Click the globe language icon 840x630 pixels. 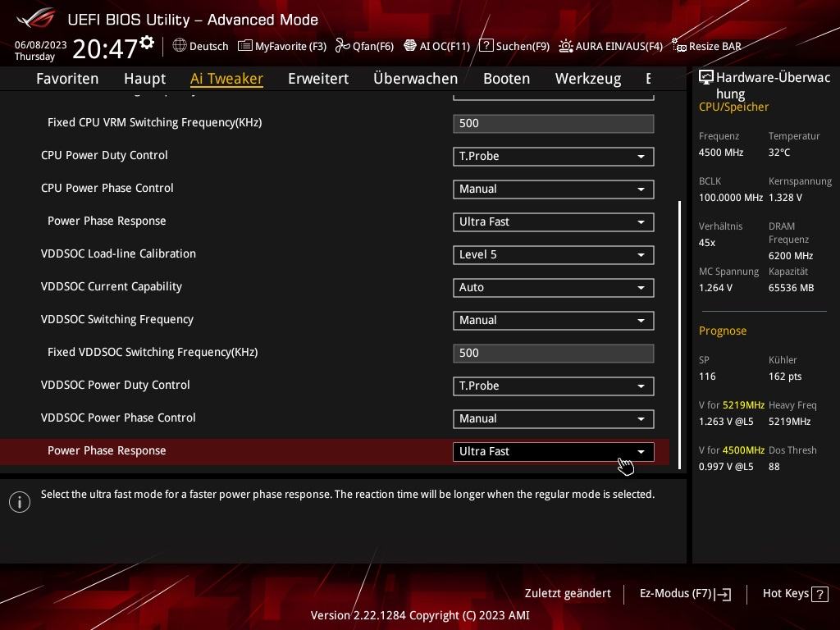coord(180,46)
